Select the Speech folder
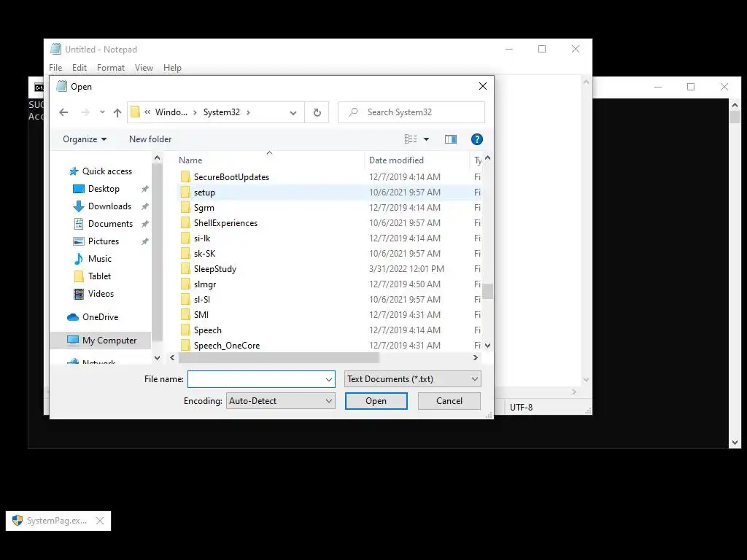This screenshot has height=560, width=747. point(207,330)
